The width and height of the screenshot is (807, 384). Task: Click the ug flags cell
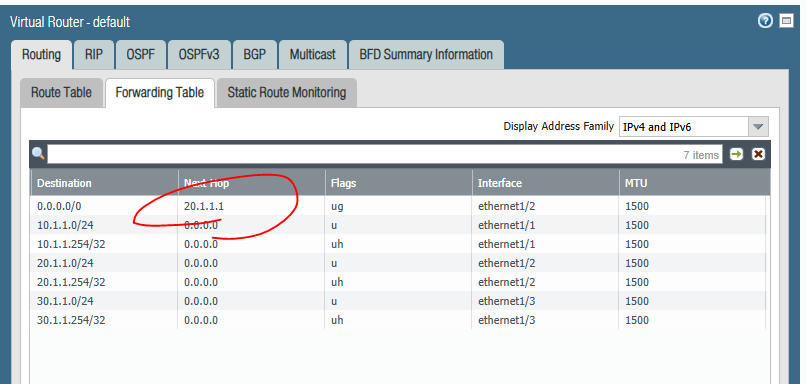pos(338,207)
